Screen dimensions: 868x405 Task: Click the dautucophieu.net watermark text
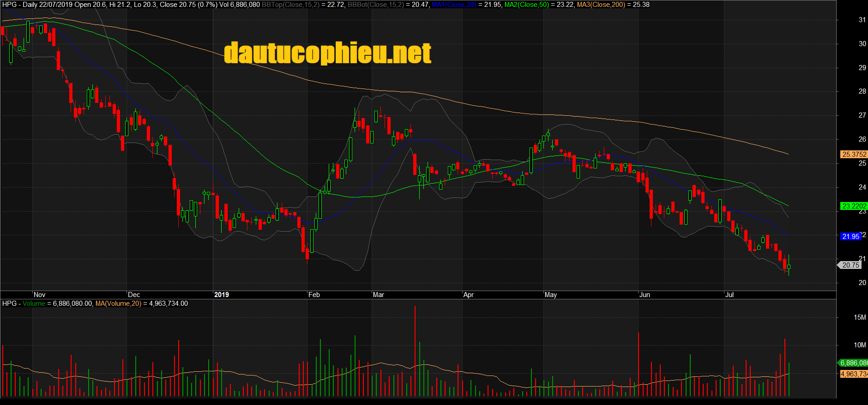[327, 53]
